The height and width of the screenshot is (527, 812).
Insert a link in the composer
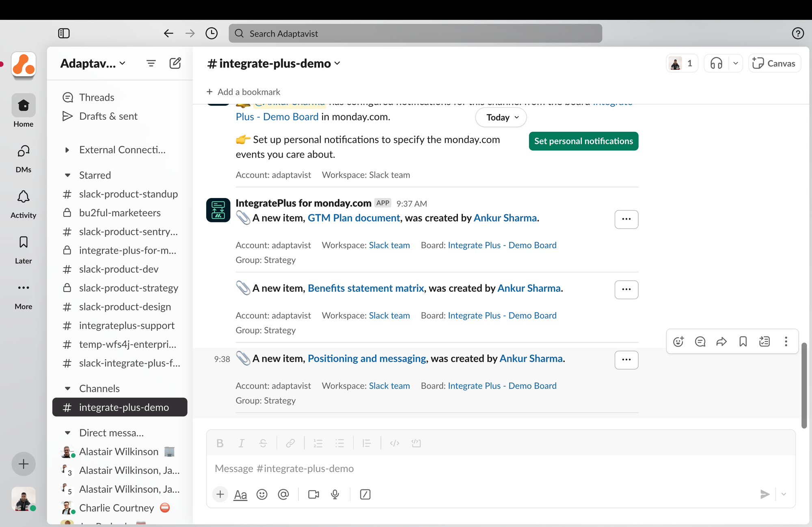pyautogui.click(x=290, y=443)
